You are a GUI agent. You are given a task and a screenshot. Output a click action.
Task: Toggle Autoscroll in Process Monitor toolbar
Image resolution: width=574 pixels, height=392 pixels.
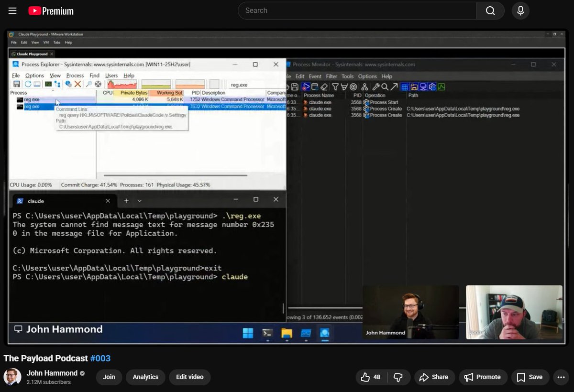(x=315, y=87)
